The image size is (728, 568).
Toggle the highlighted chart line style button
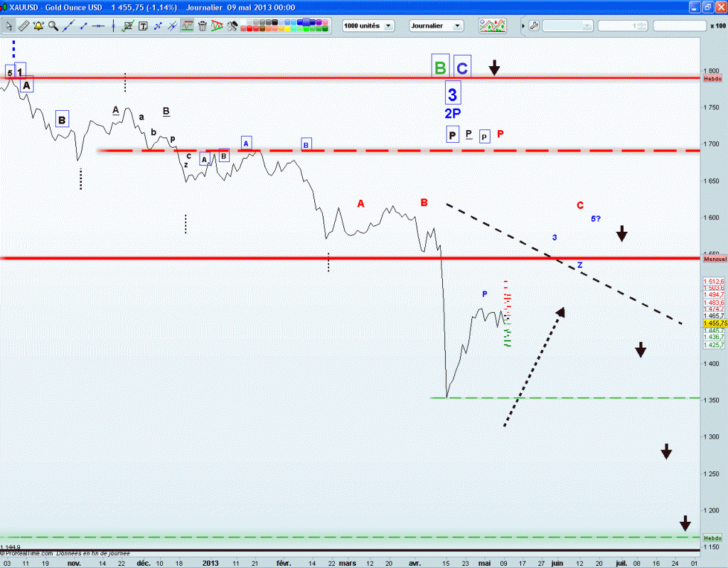(188, 26)
